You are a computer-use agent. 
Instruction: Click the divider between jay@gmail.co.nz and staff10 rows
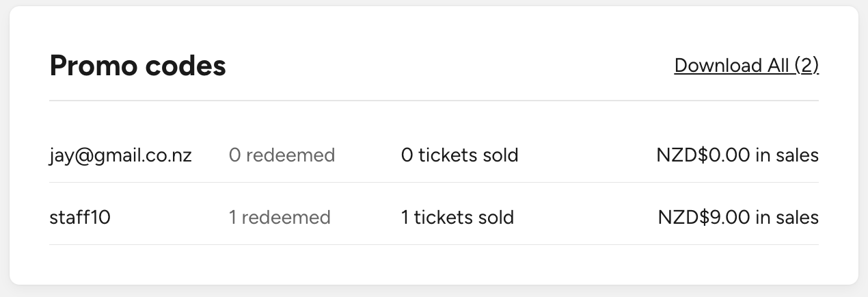tap(434, 183)
